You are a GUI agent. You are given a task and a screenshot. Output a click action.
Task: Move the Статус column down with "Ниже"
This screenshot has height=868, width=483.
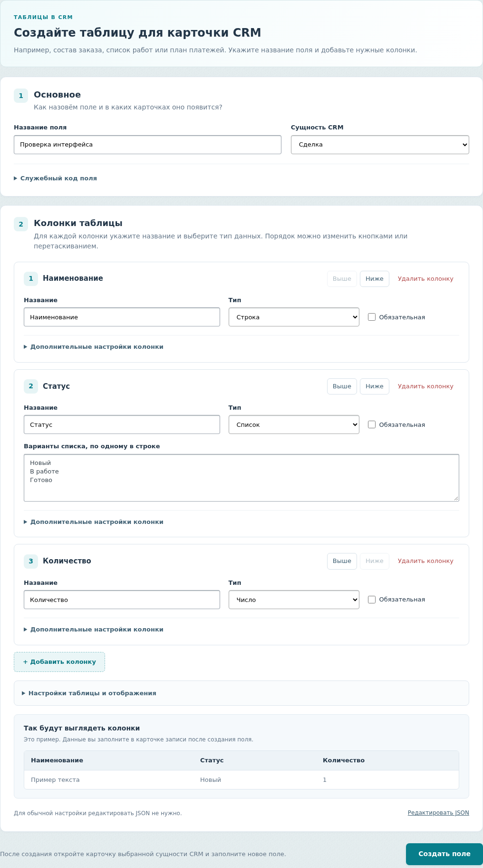point(375,386)
